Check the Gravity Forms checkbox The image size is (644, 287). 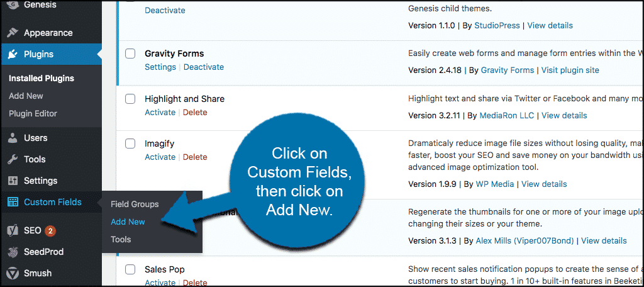point(130,54)
